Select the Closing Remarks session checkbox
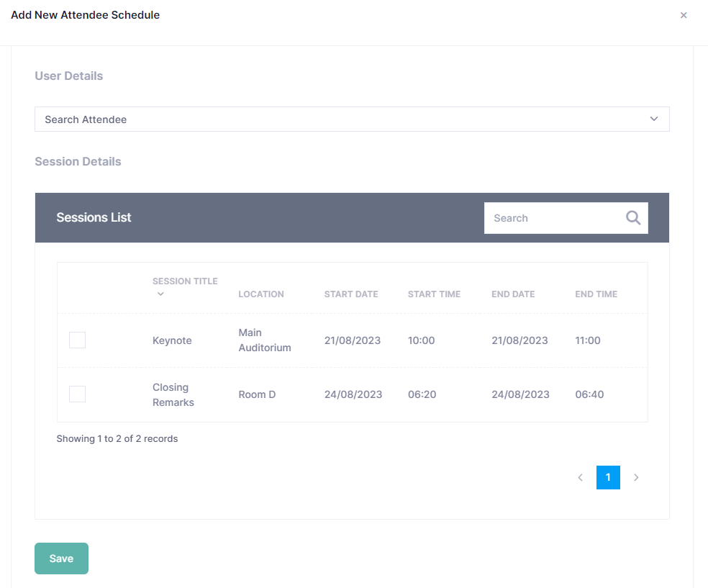The width and height of the screenshot is (708, 588). 77,394
